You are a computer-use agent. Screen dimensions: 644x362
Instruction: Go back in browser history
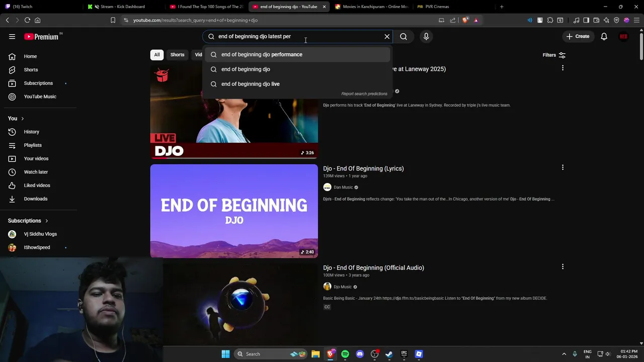[7, 20]
